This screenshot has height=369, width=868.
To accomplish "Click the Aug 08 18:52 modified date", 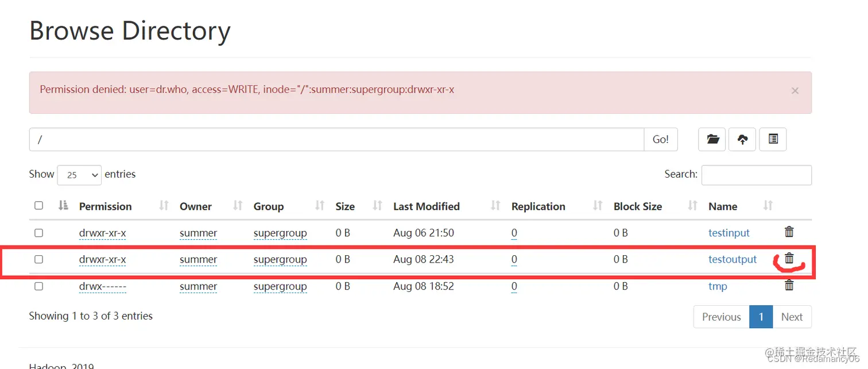I will pyautogui.click(x=424, y=286).
